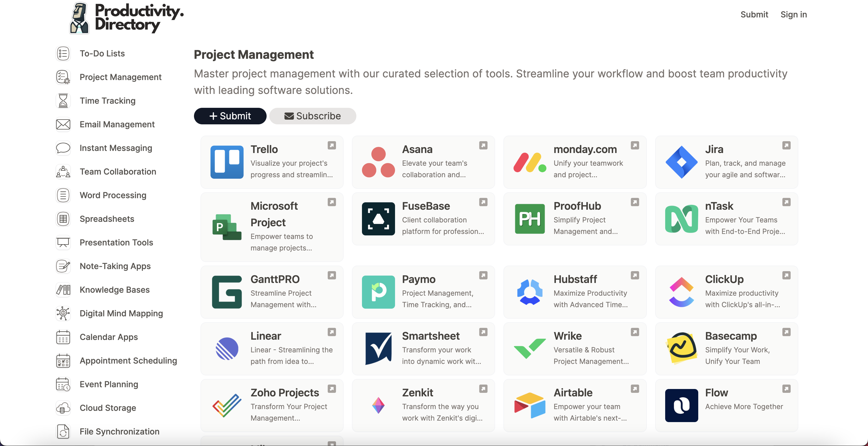Click the Productivity Directory statue logo
The width and height of the screenshot is (868, 446).
tap(79, 18)
